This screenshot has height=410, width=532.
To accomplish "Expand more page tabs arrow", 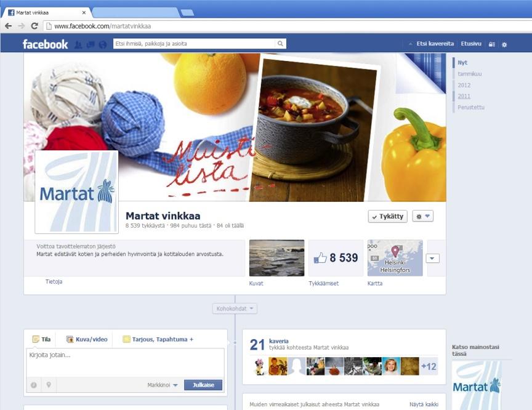I will click(432, 259).
